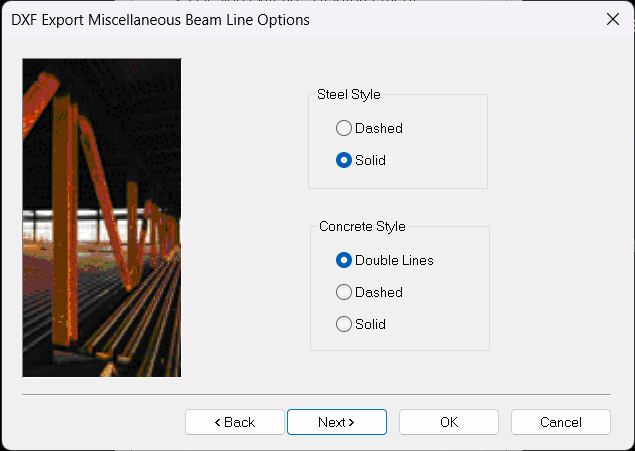Viewport: 635px width, 451px height.
Task: Confirm options with OK button
Action: click(449, 422)
